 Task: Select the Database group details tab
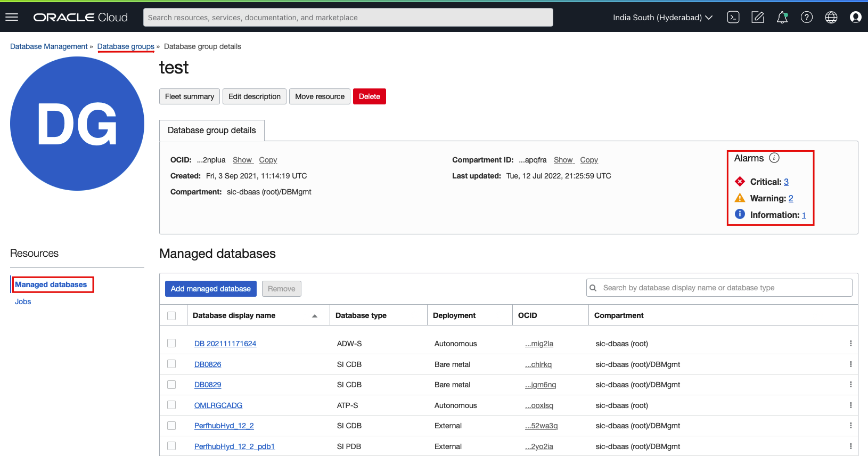point(211,131)
